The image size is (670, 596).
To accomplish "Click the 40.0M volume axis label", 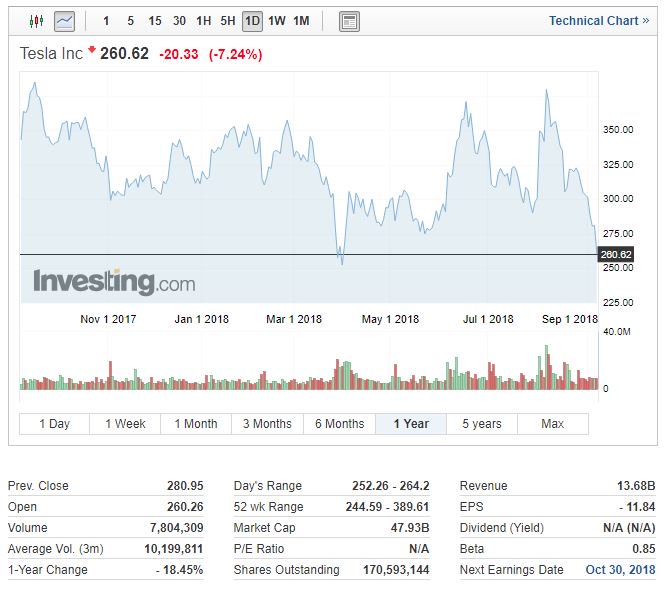I will (617, 332).
